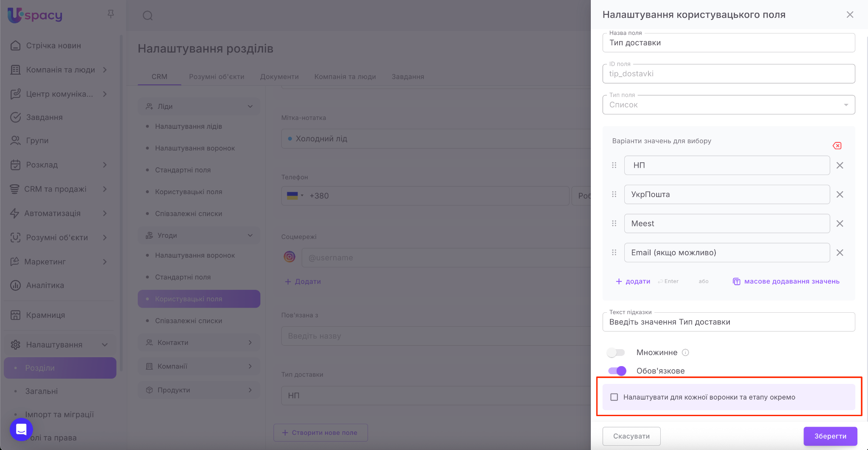Image resolution: width=868 pixels, height=450 pixels.
Task: Clear all list values with red delete icon
Action: [837, 146]
